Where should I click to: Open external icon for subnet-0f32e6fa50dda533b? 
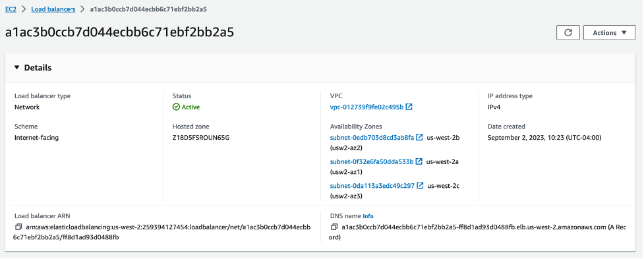(419, 161)
